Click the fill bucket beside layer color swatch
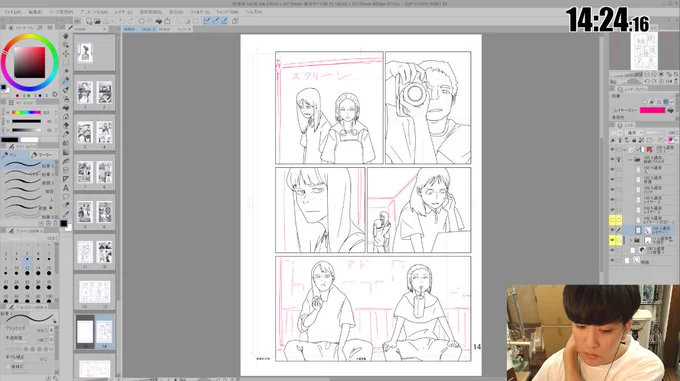Viewport: 680px width, 381px height. [x=670, y=110]
